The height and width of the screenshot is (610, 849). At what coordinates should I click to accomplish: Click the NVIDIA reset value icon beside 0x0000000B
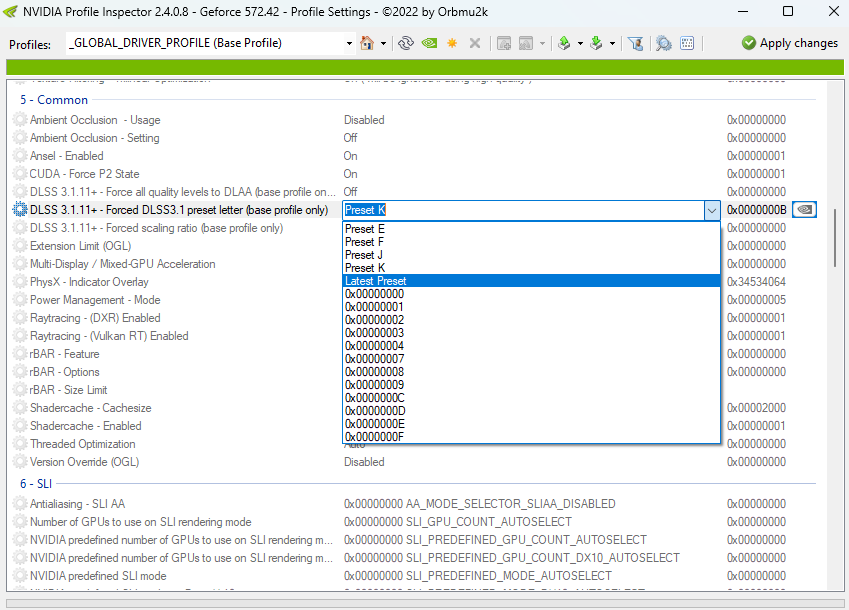(804, 209)
